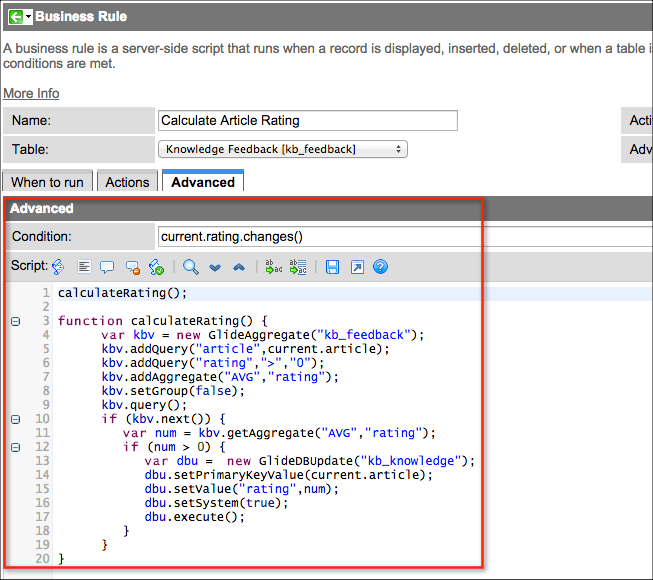Open the More Info link
Screen dimensions: 653x580
31,93
